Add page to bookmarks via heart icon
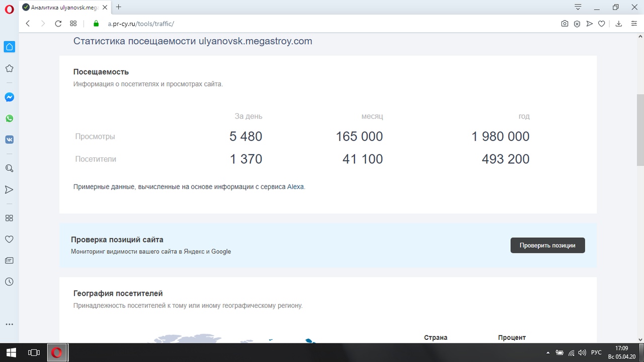The image size is (644, 362). click(x=601, y=24)
